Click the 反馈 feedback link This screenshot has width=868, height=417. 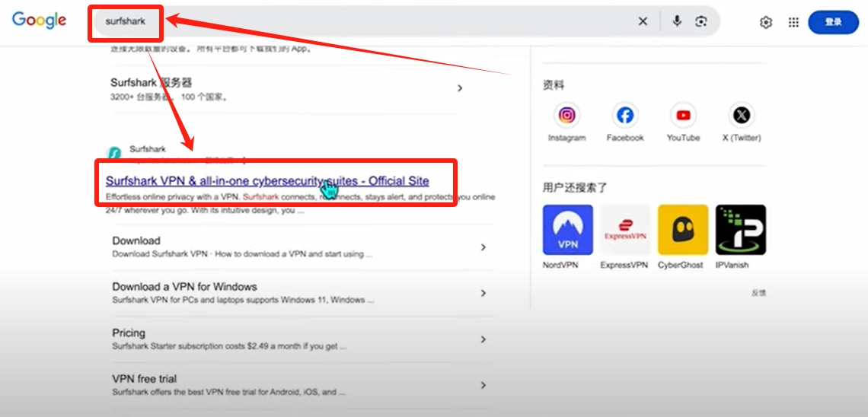758,293
